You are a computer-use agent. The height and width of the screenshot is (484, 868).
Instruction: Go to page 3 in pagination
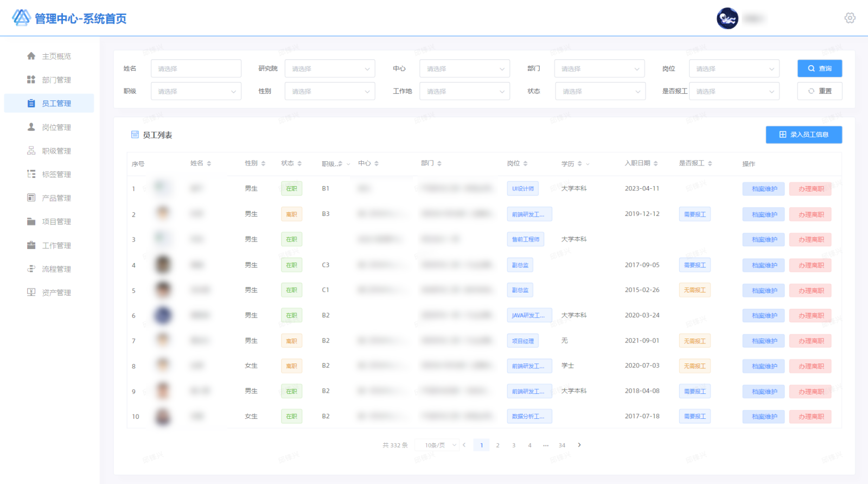(514, 445)
